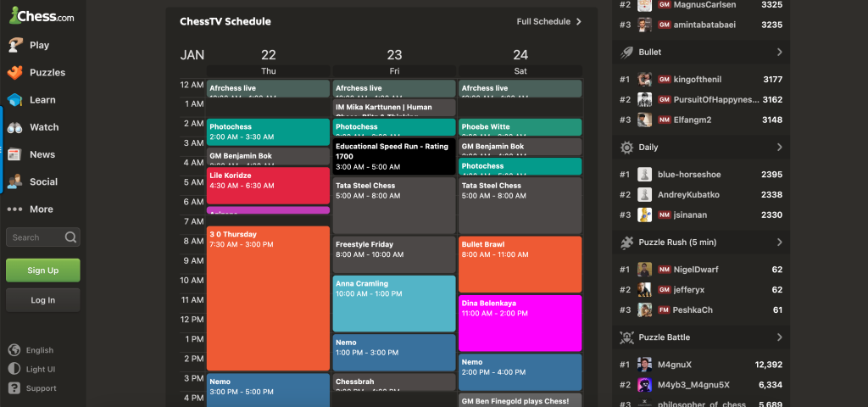Click the Chess.com logo
The height and width of the screenshot is (407, 868).
pyautogui.click(x=41, y=16)
